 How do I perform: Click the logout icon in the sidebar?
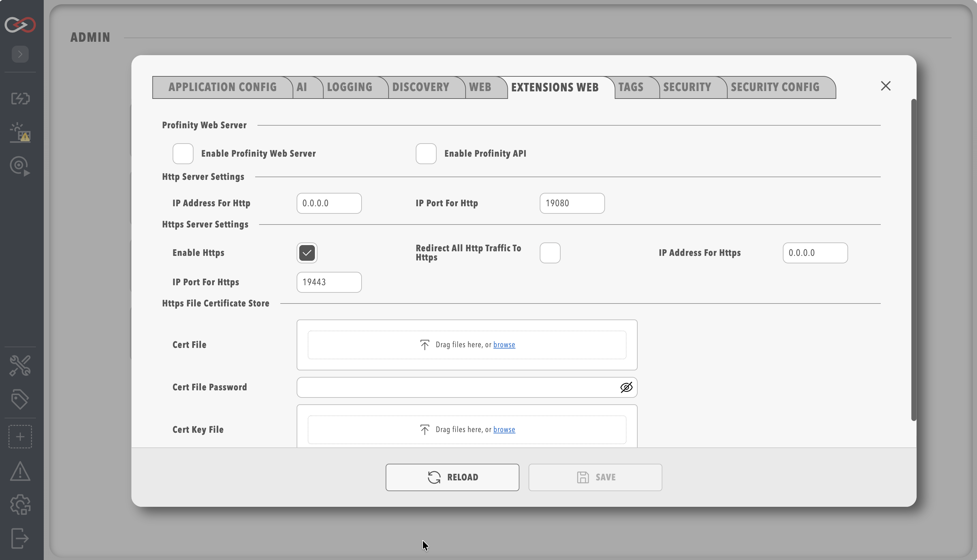20,538
